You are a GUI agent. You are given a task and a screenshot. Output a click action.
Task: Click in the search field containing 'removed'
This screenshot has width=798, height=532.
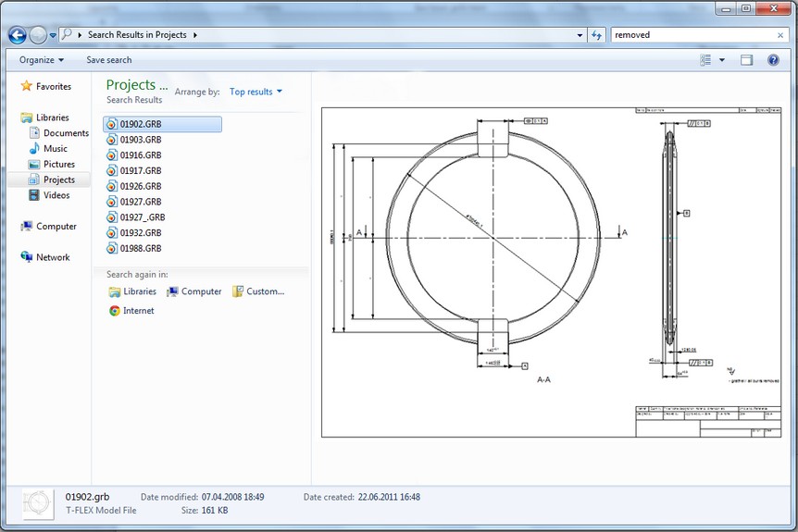[x=690, y=35]
